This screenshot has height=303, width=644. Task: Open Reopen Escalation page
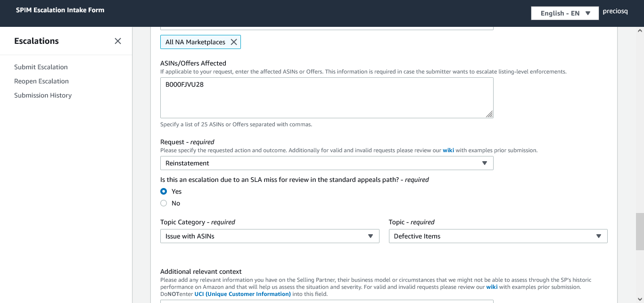click(41, 81)
